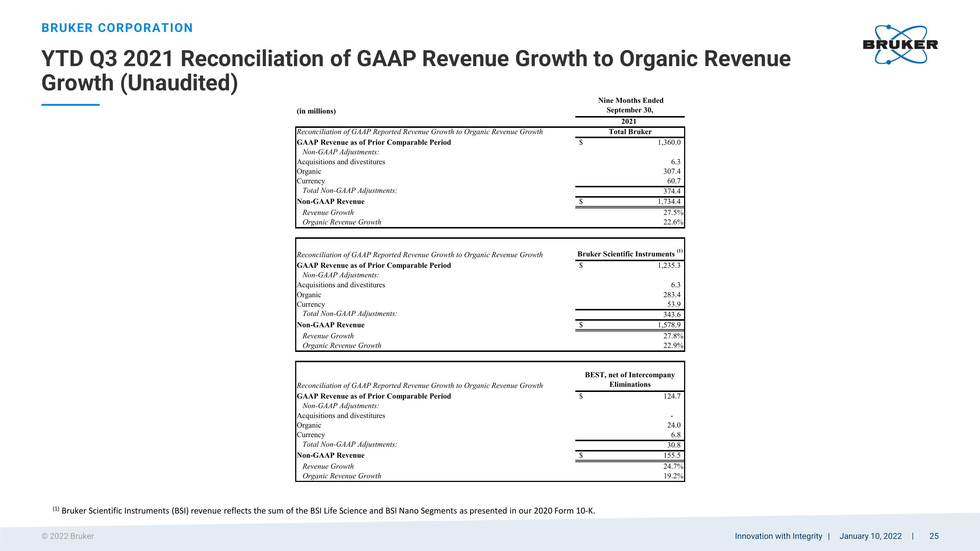Click the value 1,235.3
Image resolution: width=980 pixels, height=551 pixels.
(x=669, y=266)
